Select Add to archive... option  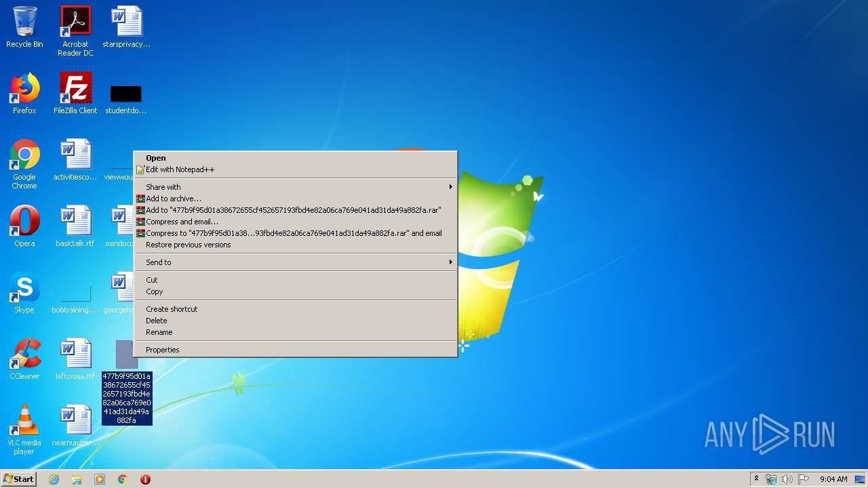(x=296, y=199)
